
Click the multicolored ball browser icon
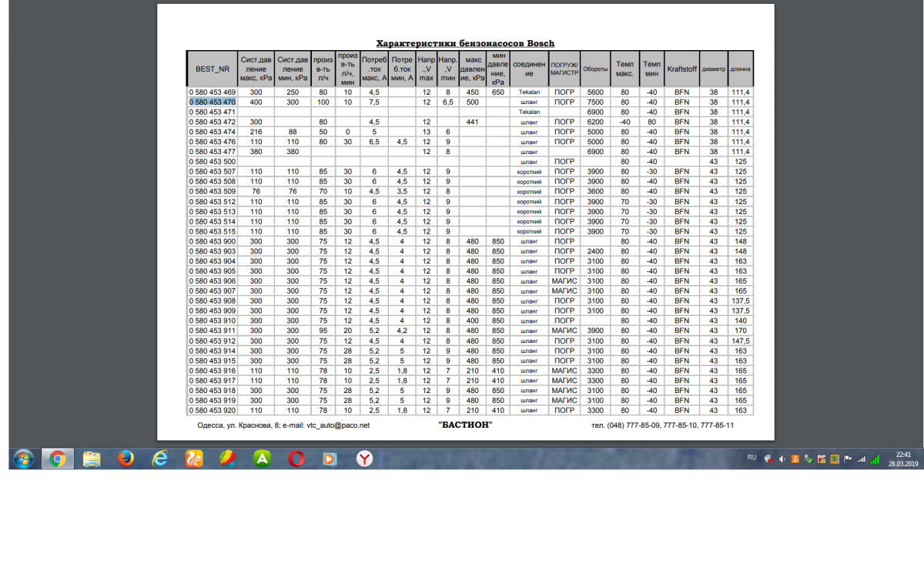[x=229, y=459]
